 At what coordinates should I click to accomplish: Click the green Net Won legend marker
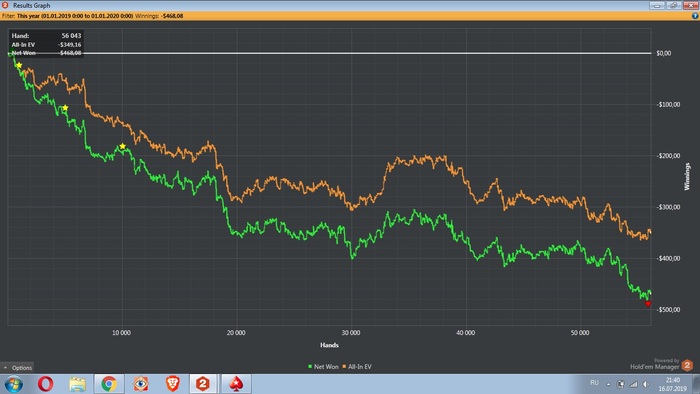click(x=310, y=367)
